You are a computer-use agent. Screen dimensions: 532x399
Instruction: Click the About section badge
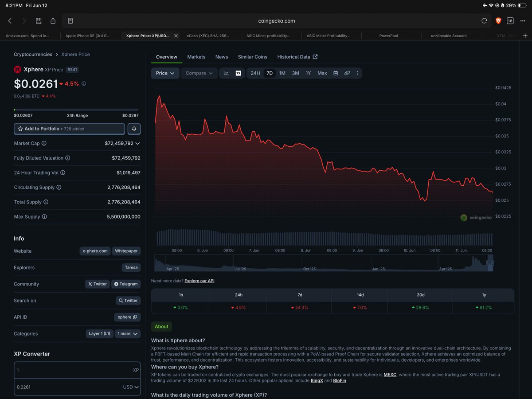[x=161, y=326]
